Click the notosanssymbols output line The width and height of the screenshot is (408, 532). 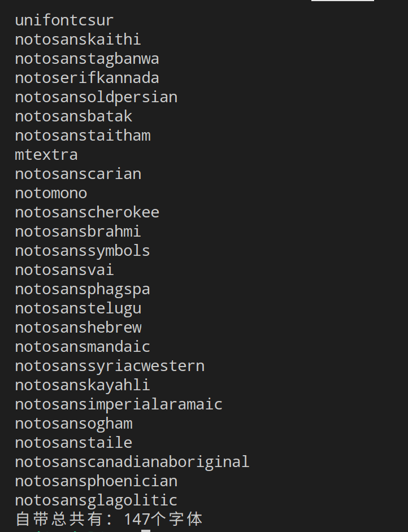click(83, 251)
